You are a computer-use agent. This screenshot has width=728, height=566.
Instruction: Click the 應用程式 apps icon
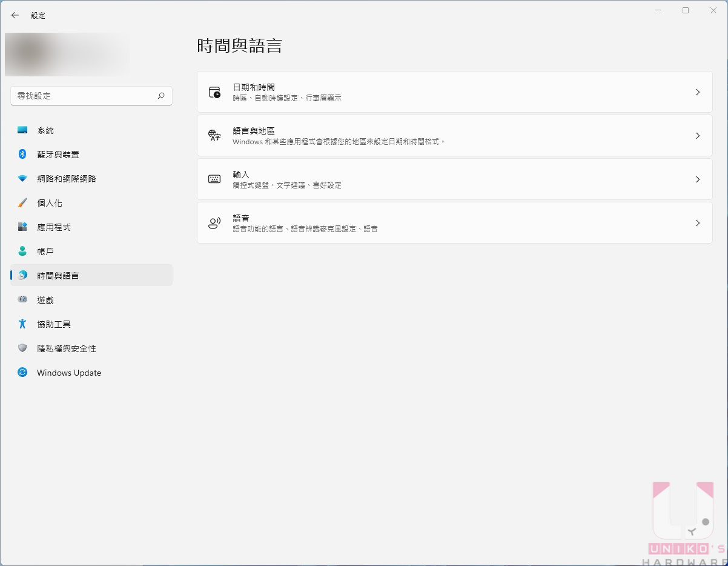point(22,227)
